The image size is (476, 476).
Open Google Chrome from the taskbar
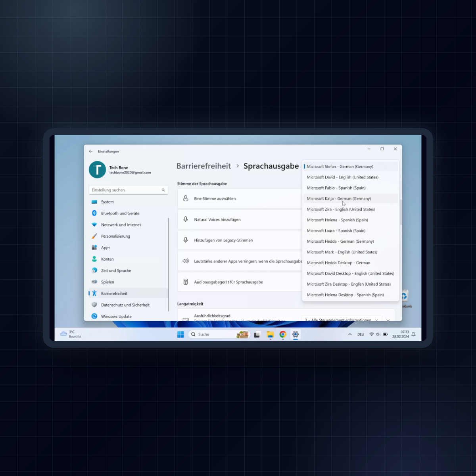(283, 334)
